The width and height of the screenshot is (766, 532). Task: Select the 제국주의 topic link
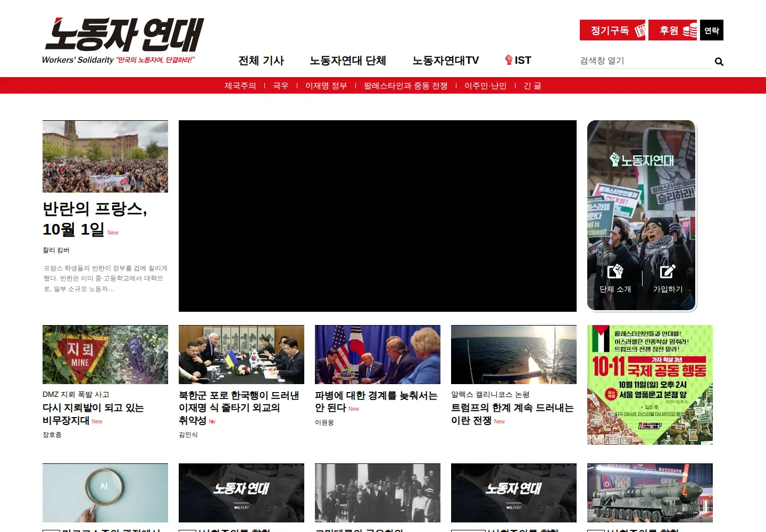[x=240, y=86]
